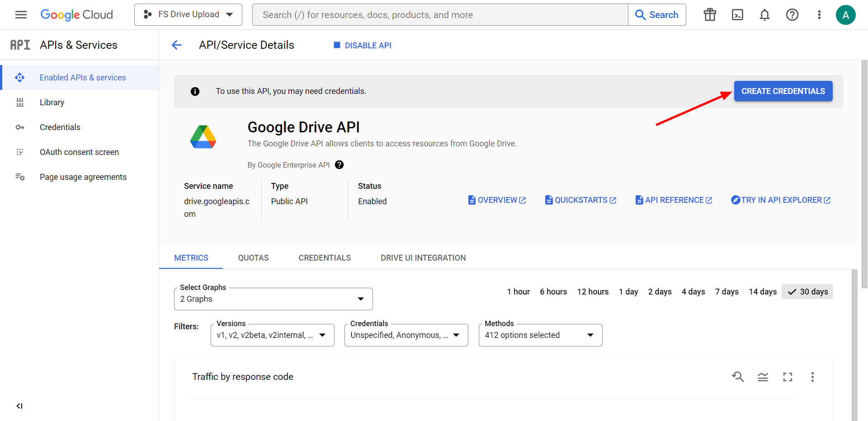Switch to the CREDENTIALS tab
Image resolution: width=868 pixels, height=421 pixels.
325,258
